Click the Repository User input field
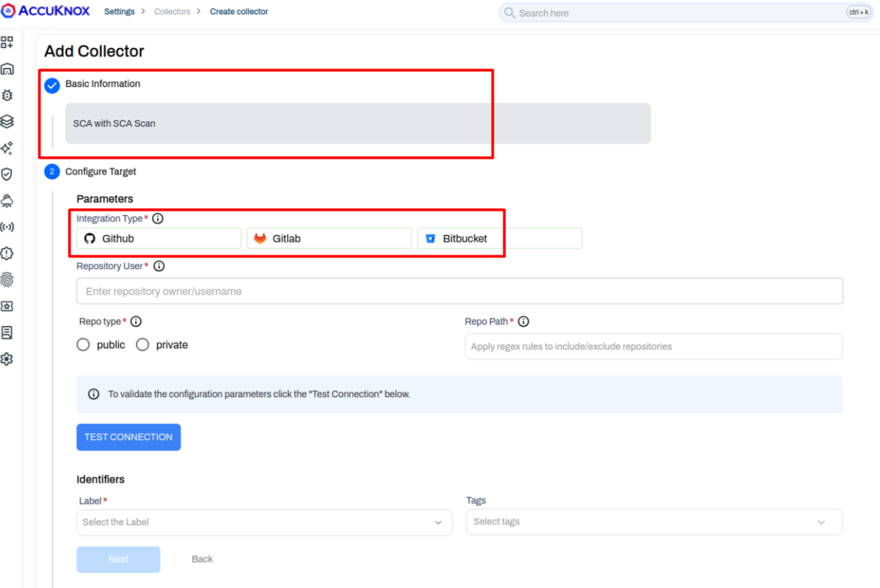This screenshot has height=588, width=880. [460, 292]
